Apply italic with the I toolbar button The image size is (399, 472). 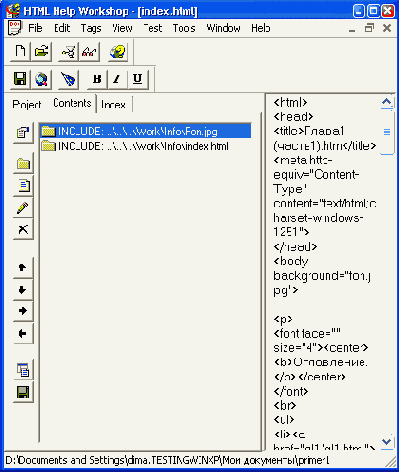coord(117,79)
